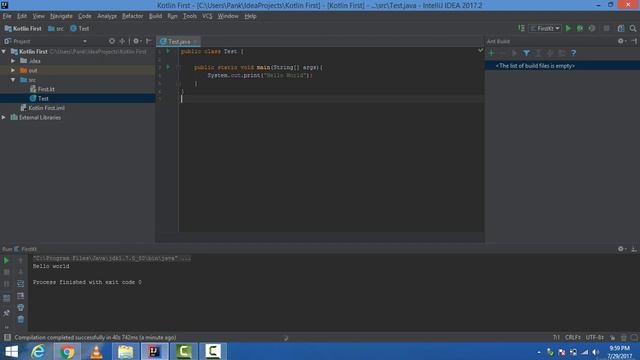Click the folded java command line in console
640x360 pixels.
click(x=111, y=258)
